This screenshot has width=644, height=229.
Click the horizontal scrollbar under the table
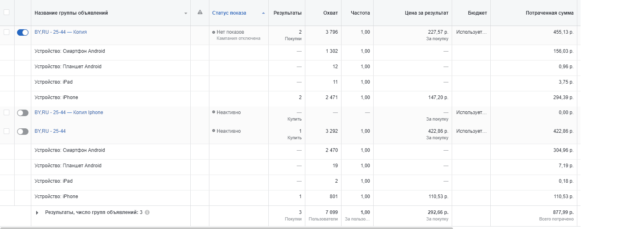pyautogui.click(x=226, y=228)
